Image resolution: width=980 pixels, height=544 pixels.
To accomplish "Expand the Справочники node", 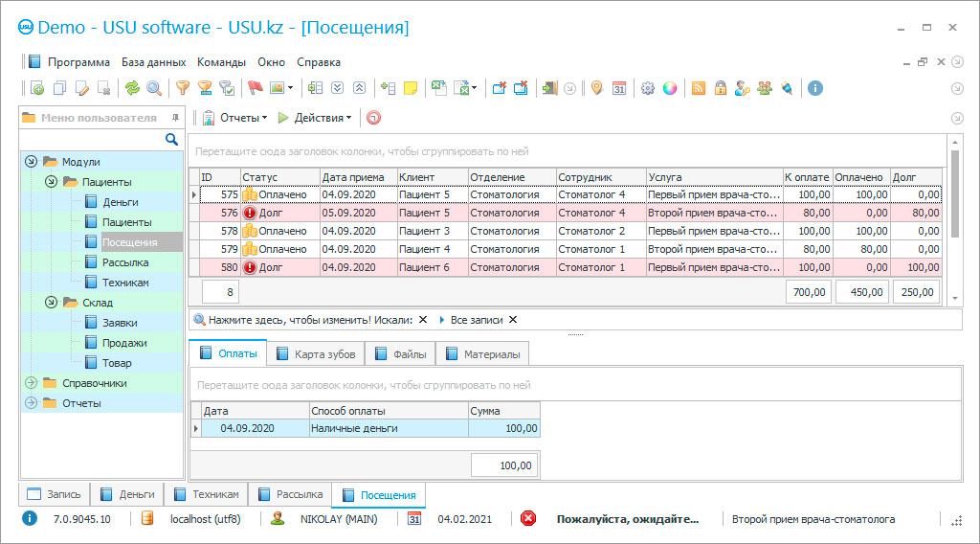I will point(32,383).
